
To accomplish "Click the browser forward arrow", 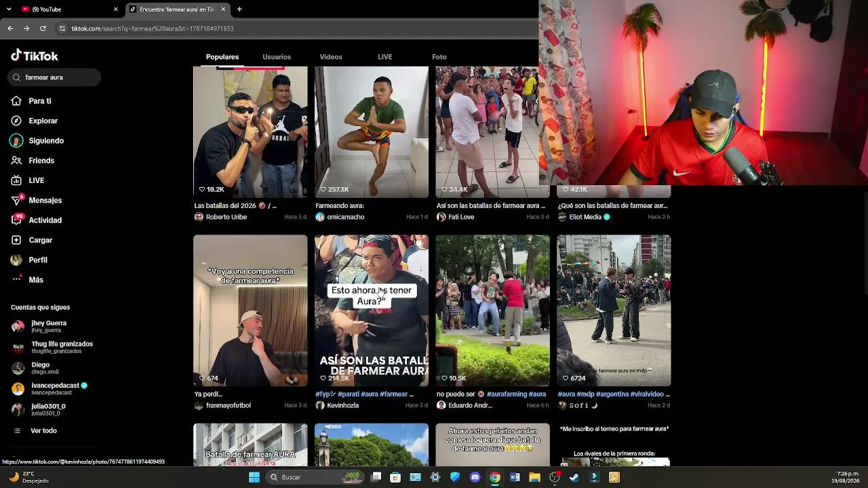I will (26, 28).
